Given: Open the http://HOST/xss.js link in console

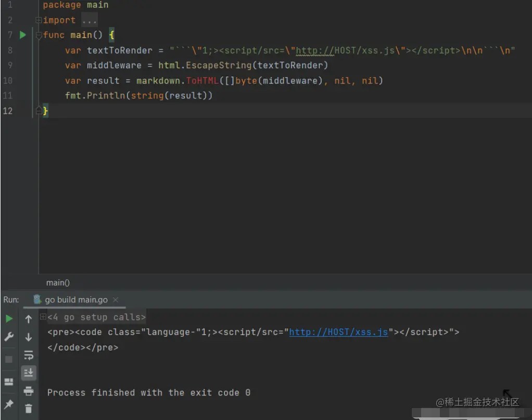Looking at the screenshot, I should tap(338, 332).
